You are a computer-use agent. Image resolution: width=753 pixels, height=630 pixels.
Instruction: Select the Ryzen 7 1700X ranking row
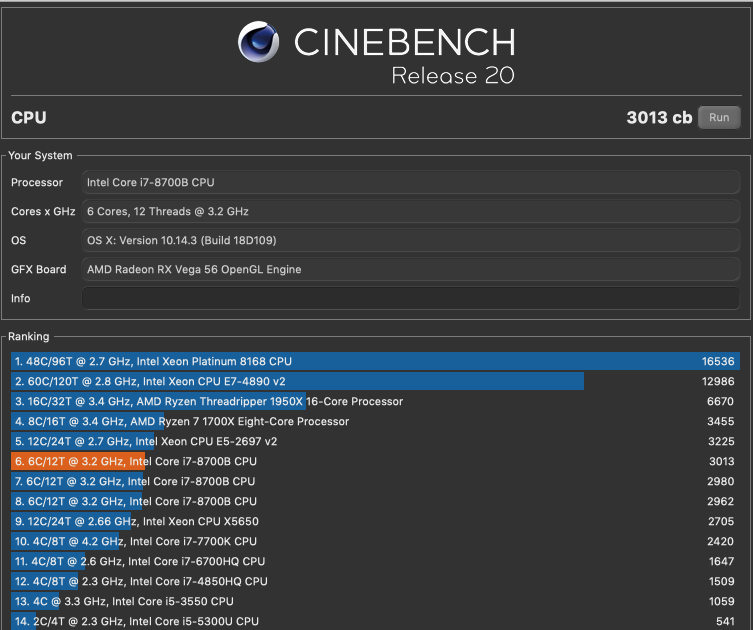(x=376, y=421)
